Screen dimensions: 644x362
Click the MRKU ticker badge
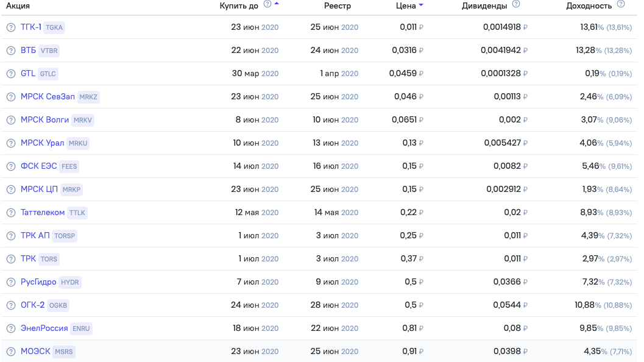tap(78, 143)
